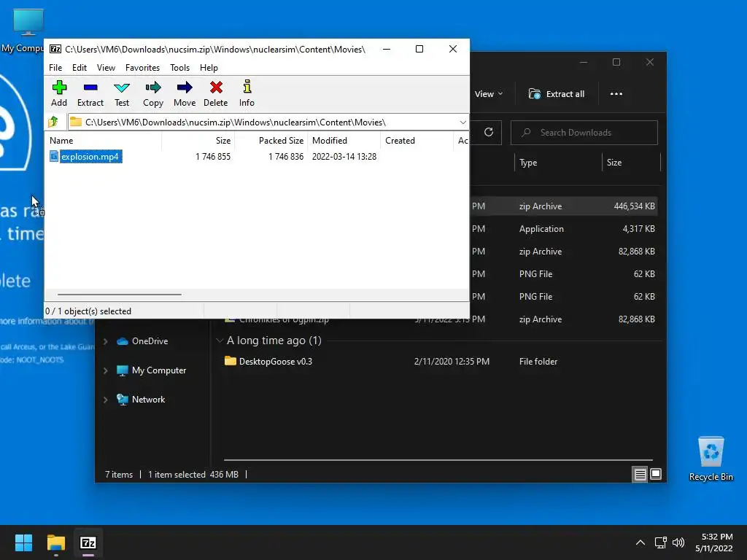Open the clock showing 5:32 PM
Image resolution: width=747 pixels, height=560 pixels.
[x=715, y=542]
